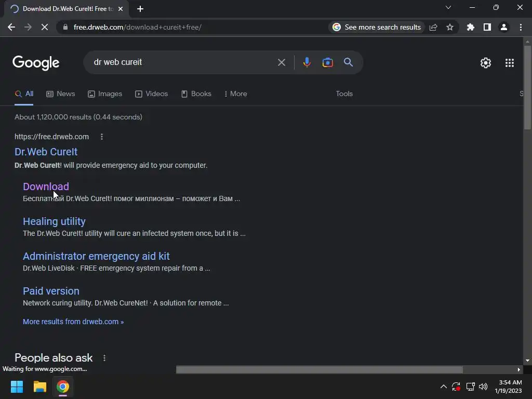The image size is (532, 399).
Task: Click the Chrome taskbar icon
Action: [63, 387]
